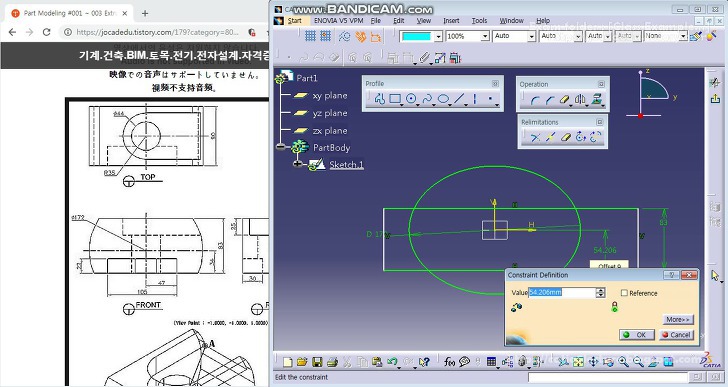728x387 pixels.
Task: Select the Spline sketch tool
Action: point(428,99)
